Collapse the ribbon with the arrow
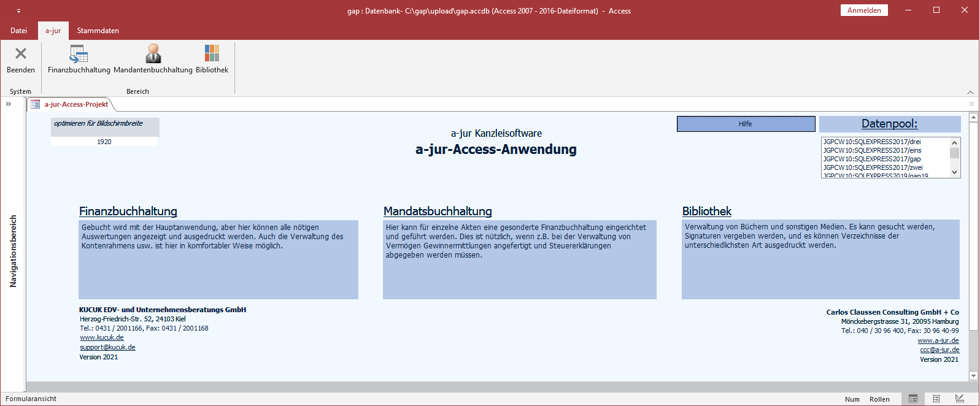The width and height of the screenshot is (980, 406). [x=970, y=92]
